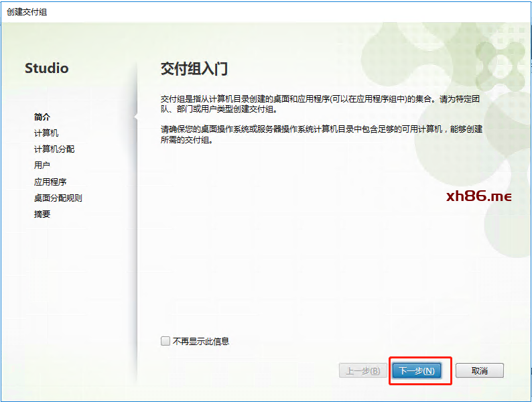Jump to the 应用程序 step
Viewport: 532px width, 402px height.
pos(50,182)
